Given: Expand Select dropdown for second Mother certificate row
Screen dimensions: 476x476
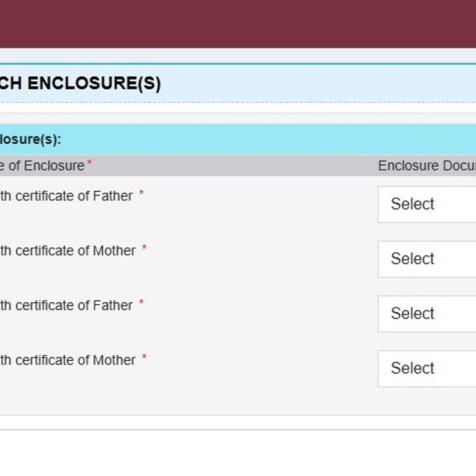Looking at the screenshot, I should click(427, 368).
